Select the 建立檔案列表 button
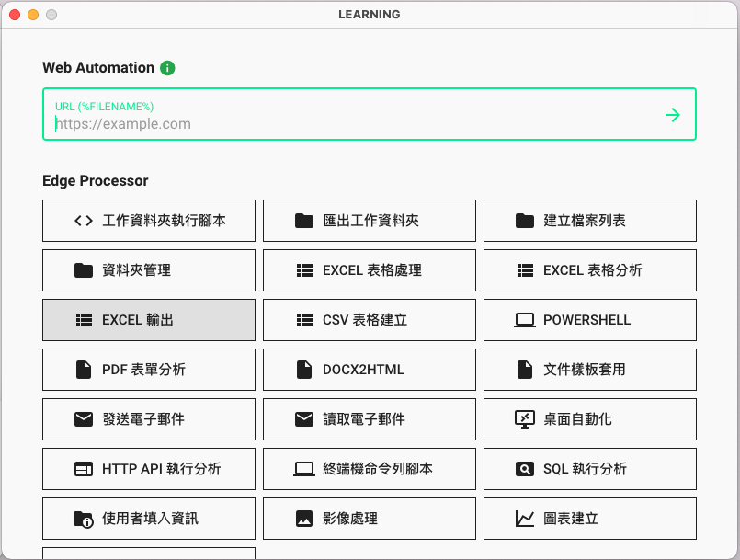 coord(590,221)
